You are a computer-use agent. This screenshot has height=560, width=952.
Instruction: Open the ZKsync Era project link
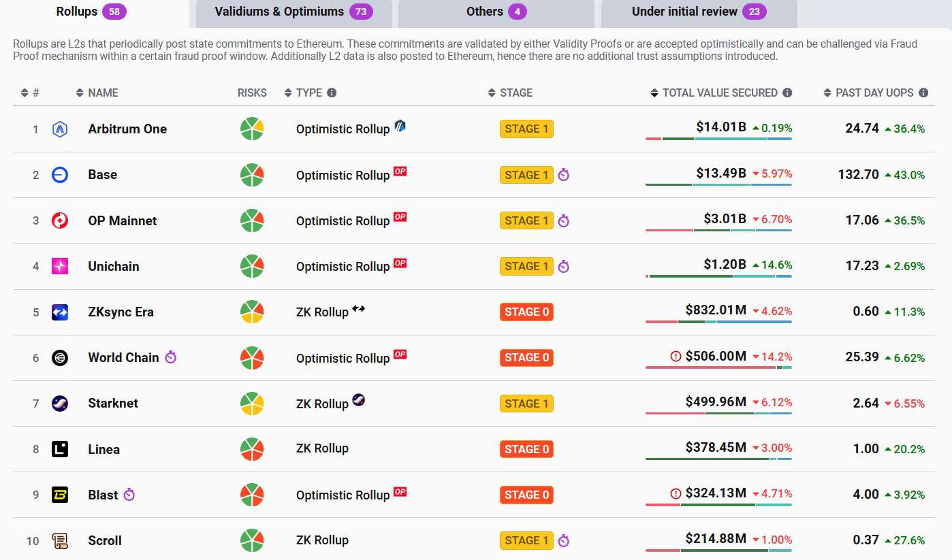[x=121, y=312]
